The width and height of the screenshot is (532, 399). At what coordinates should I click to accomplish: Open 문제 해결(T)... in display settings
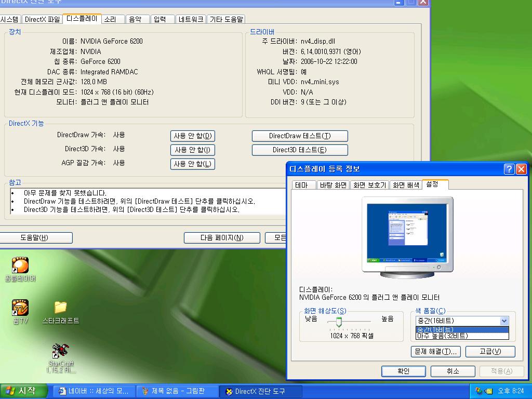436,352
